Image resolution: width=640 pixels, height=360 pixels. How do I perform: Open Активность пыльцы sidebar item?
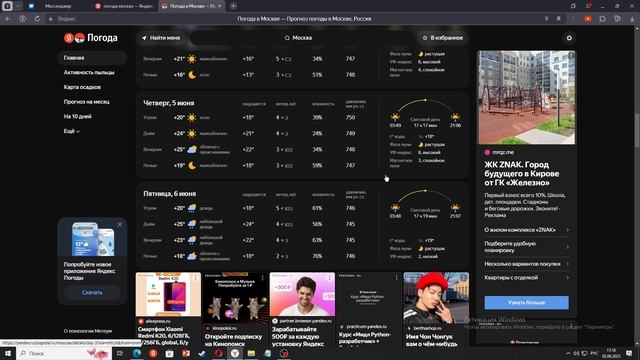(89, 73)
